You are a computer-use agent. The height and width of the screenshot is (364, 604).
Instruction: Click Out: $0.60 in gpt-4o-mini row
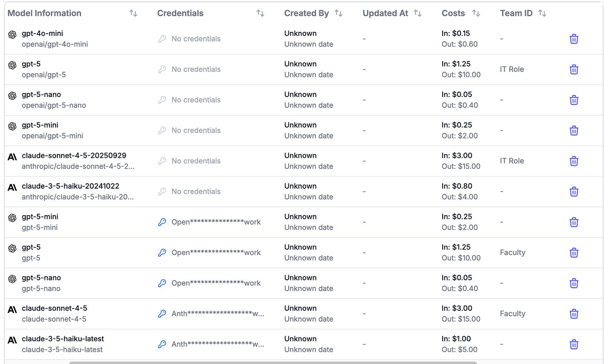(460, 44)
